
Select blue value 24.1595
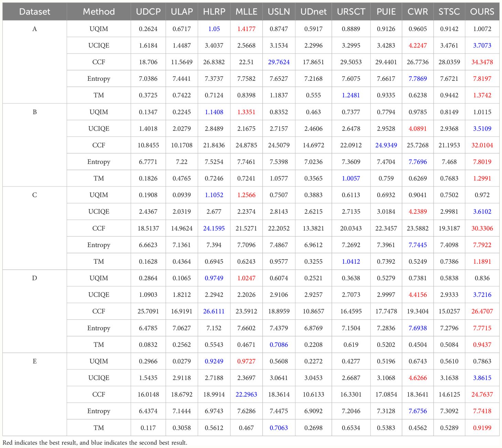[x=214, y=228]
